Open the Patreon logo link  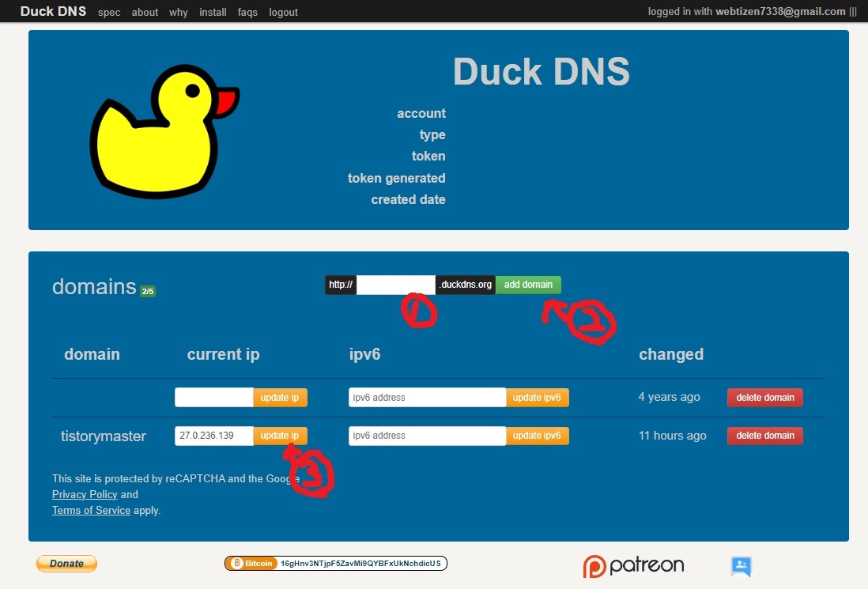point(633,566)
